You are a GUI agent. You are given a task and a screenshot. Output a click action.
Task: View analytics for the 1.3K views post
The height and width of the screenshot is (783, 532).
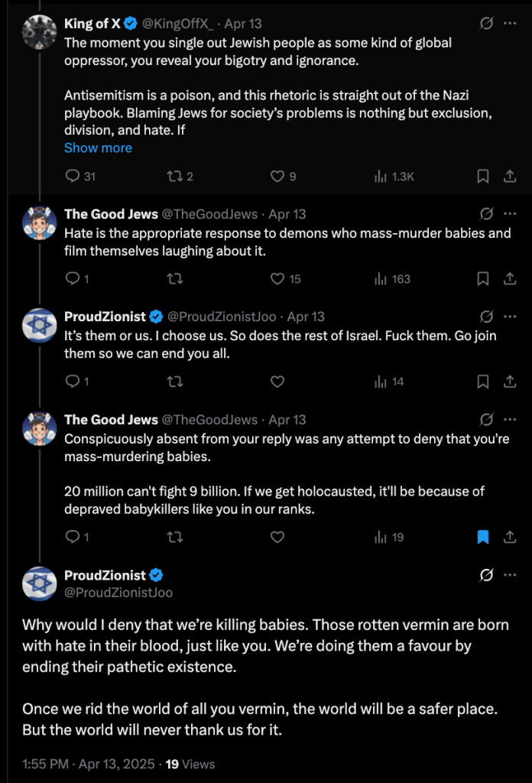[x=394, y=177]
